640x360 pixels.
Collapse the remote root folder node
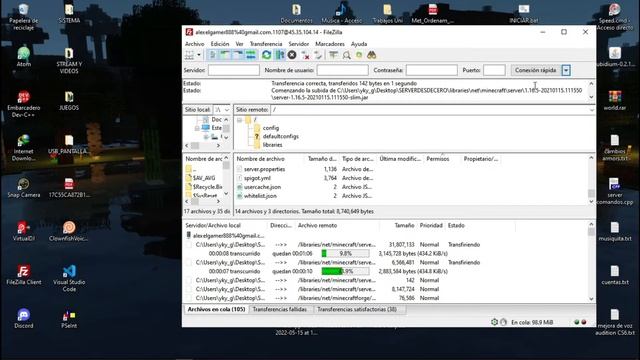pyautogui.click(x=240, y=120)
